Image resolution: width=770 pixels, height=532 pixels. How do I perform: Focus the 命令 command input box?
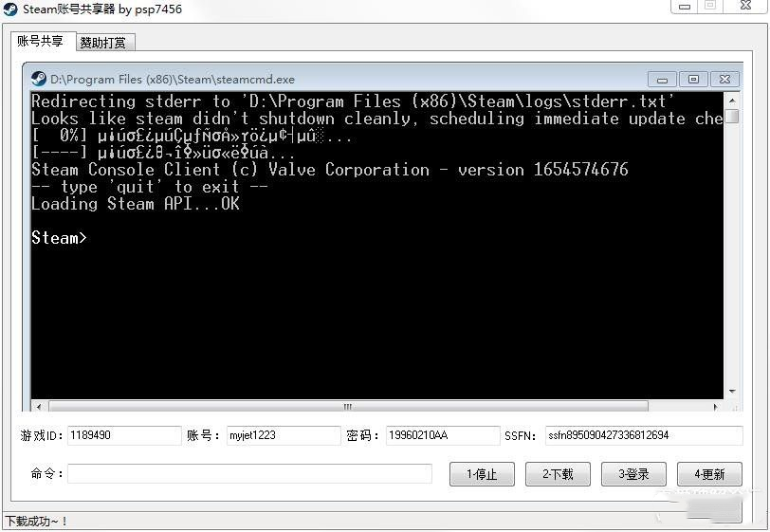[x=250, y=473]
